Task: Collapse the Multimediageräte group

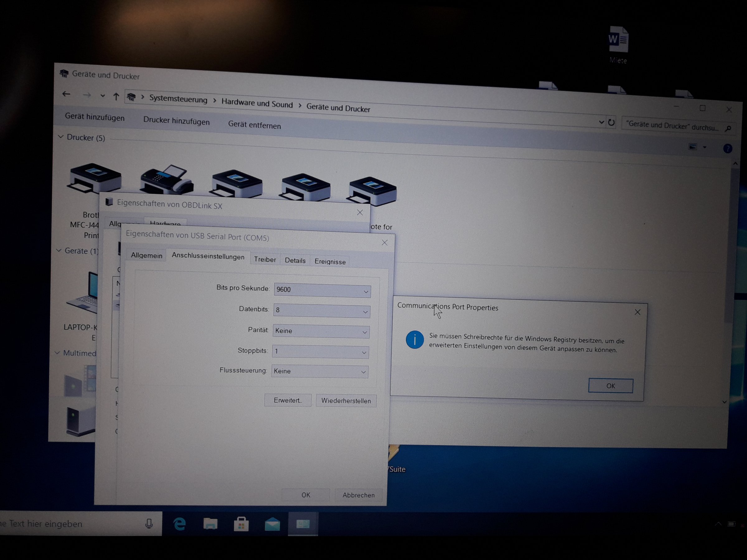Action: pos(57,353)
